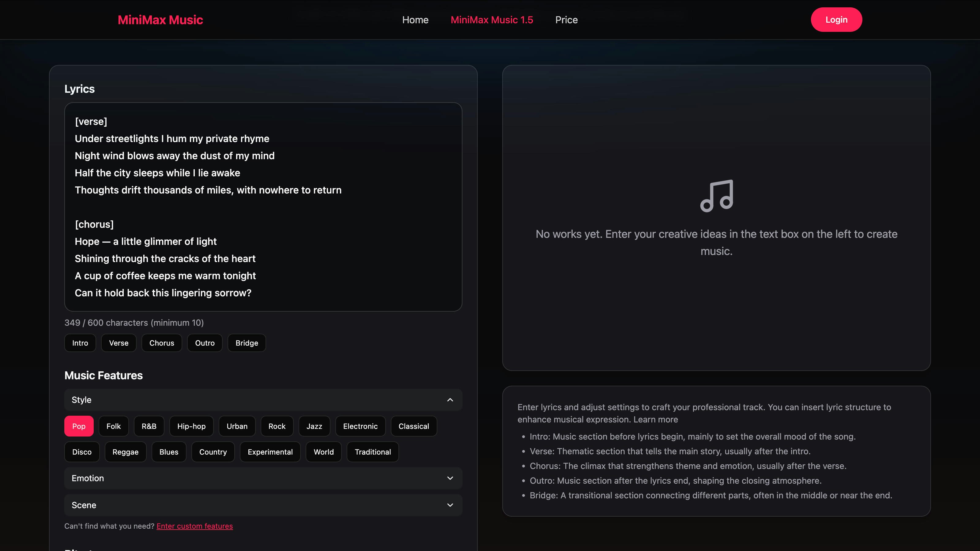Pick the Experimental style chip
The height and width of the screenshot is (551, 980).
(270, 452)
